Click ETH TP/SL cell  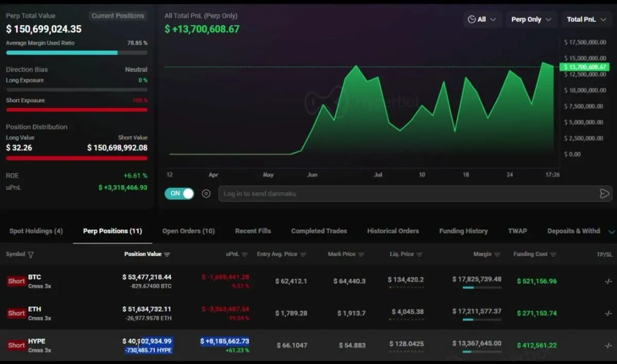(x=608, y=313)
